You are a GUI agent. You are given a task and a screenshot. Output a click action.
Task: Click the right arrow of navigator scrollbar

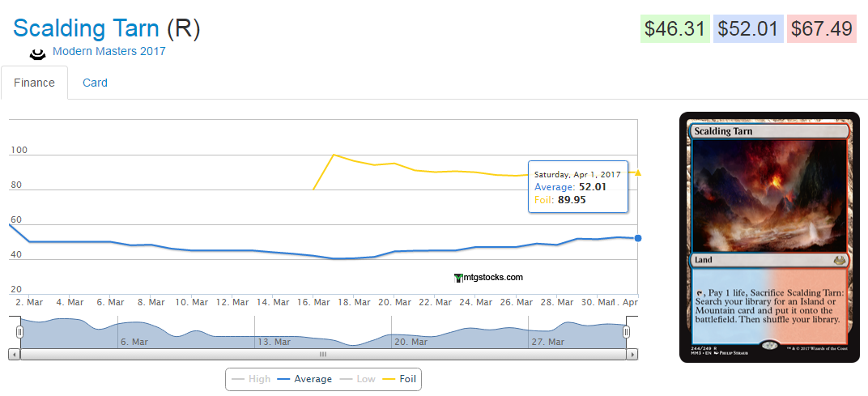click(x=632, y=354)
